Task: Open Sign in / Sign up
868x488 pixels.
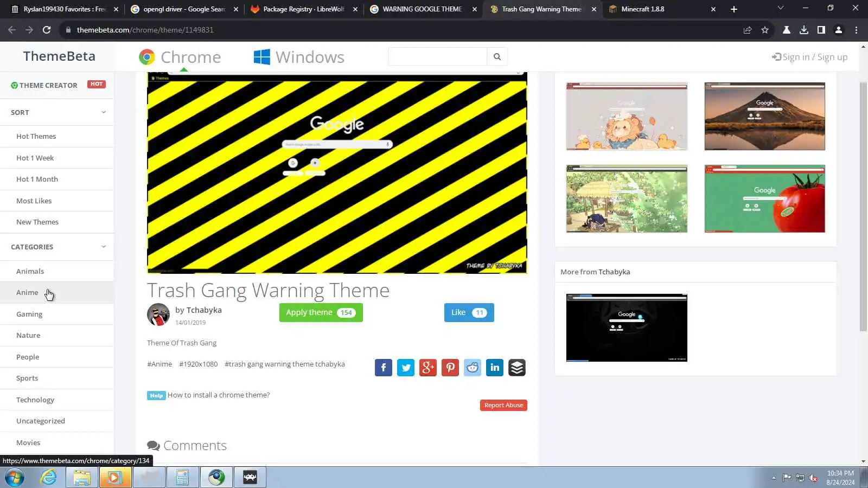Action: 809,57
